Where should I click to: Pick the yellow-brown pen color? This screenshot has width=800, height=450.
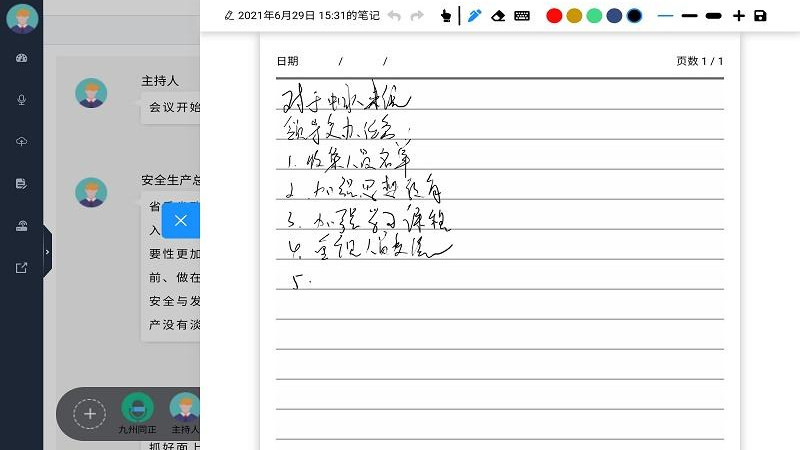[x=574, y=16]
